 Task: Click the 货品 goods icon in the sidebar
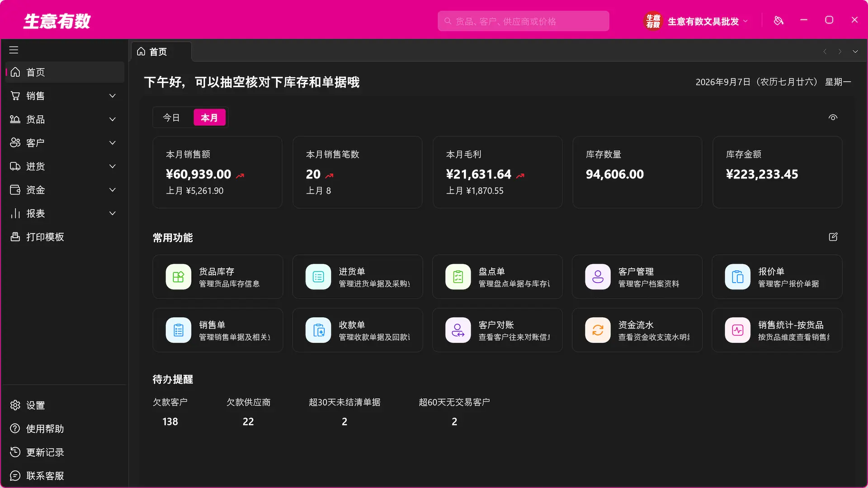15,119
